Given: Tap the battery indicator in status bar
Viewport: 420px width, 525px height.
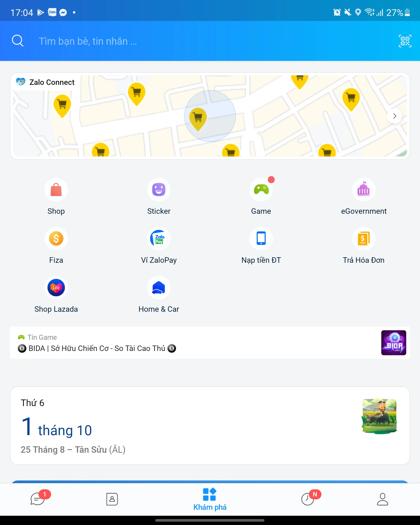Looking at the screenshot, I should coord(407,12).
